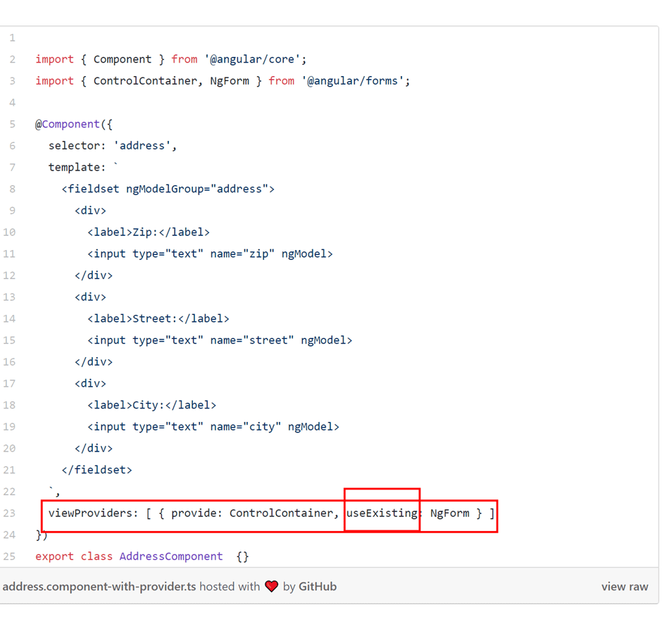
Task: Click the 'template:' property text
Action: (x=77, y=168)
